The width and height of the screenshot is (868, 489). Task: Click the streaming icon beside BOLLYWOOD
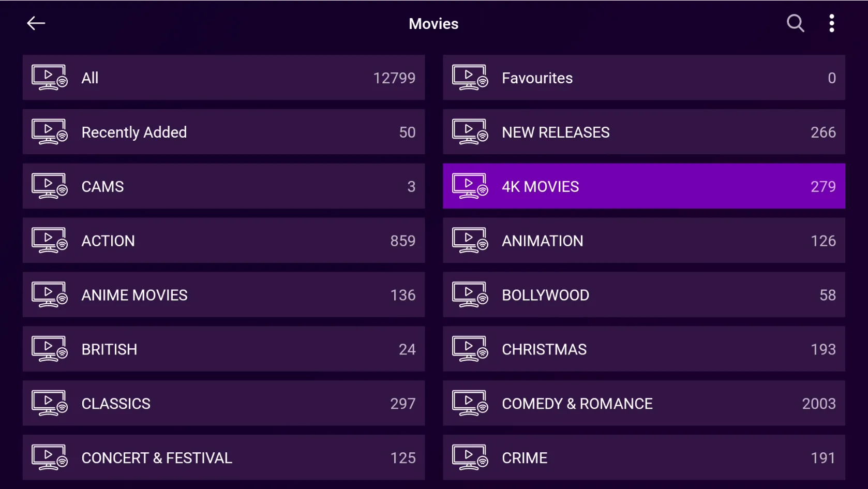(x=470, y=295)
